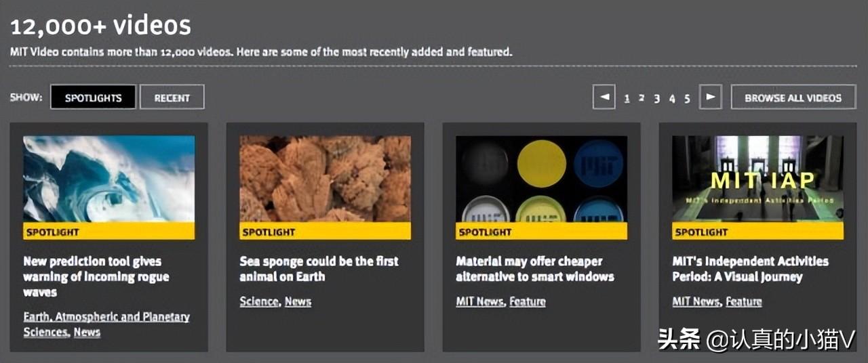The width and height of the screenshot is (868, 363).
Task: Open the sea sponge video thumbnail
Action: [x=325, y=179]
